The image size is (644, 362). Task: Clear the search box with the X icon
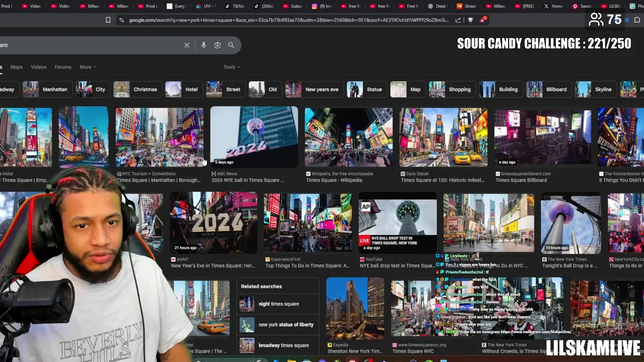(187, 45)
